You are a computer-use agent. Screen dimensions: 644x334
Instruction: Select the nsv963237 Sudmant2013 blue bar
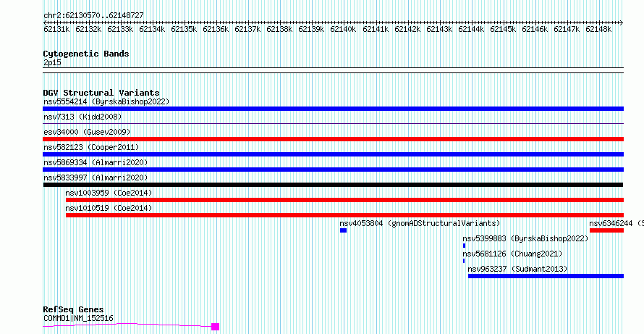546,276
